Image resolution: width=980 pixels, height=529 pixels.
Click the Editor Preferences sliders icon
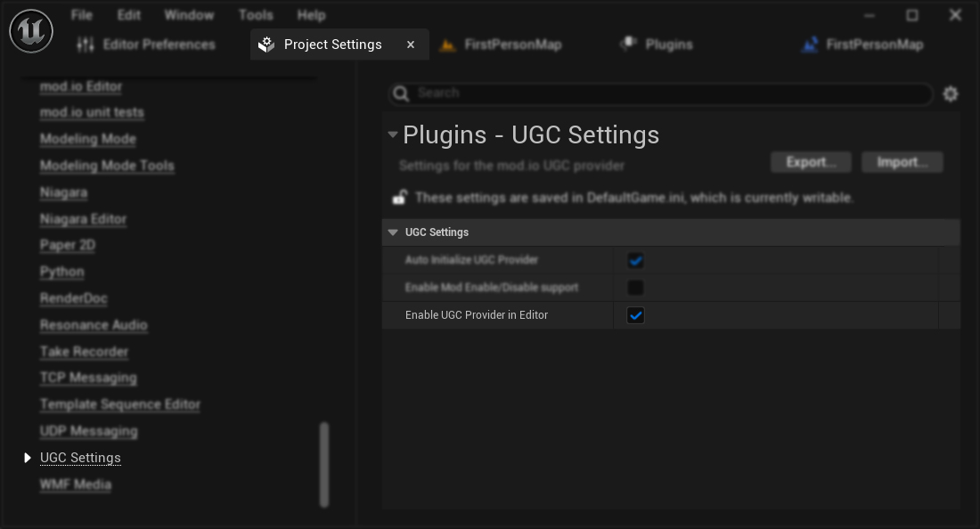[x=86, y=45]
